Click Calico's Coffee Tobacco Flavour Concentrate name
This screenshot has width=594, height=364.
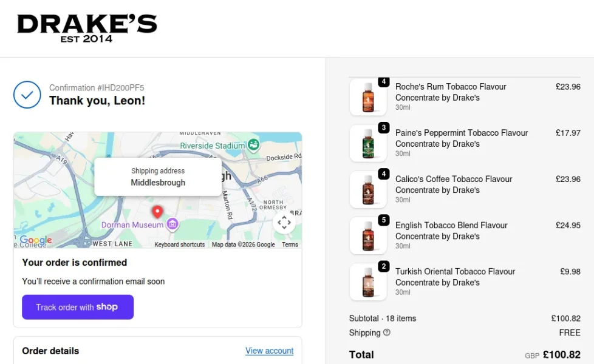click(x=454, y=184)
